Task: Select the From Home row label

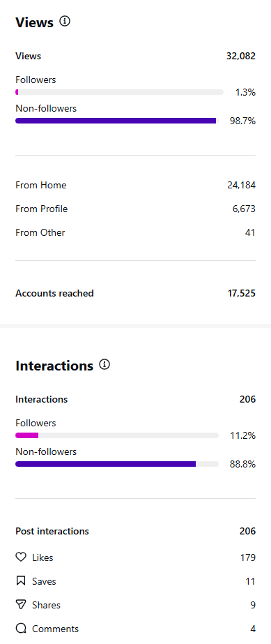Action: pyautogui.click(x=41, y=185)
